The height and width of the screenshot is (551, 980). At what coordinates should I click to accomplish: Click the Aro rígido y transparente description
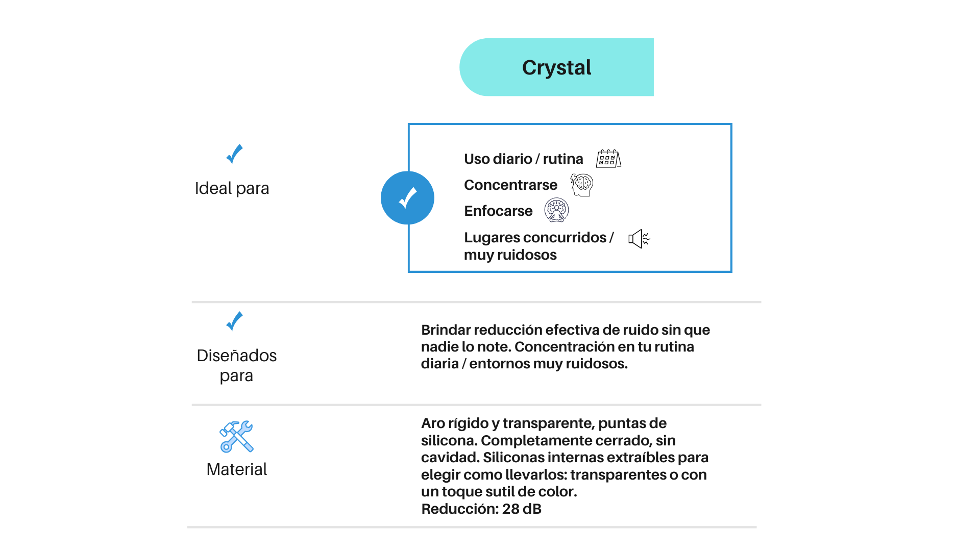pos(565,457)
